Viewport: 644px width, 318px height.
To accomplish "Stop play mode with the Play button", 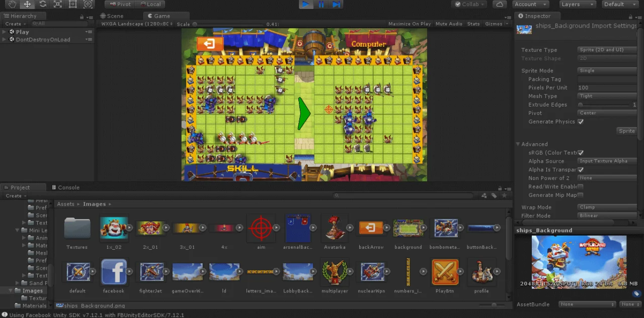I will [x=306, y=4].
